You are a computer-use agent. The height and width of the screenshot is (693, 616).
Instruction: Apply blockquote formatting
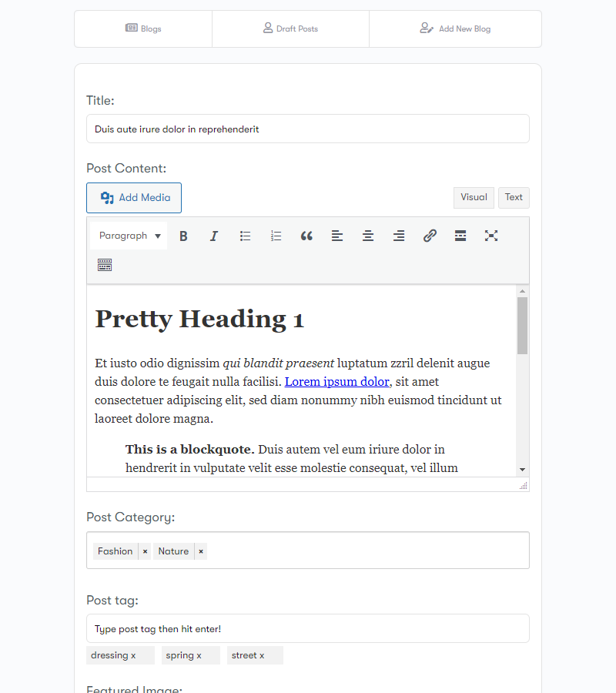pyautogui.click(x=306, y=236)
